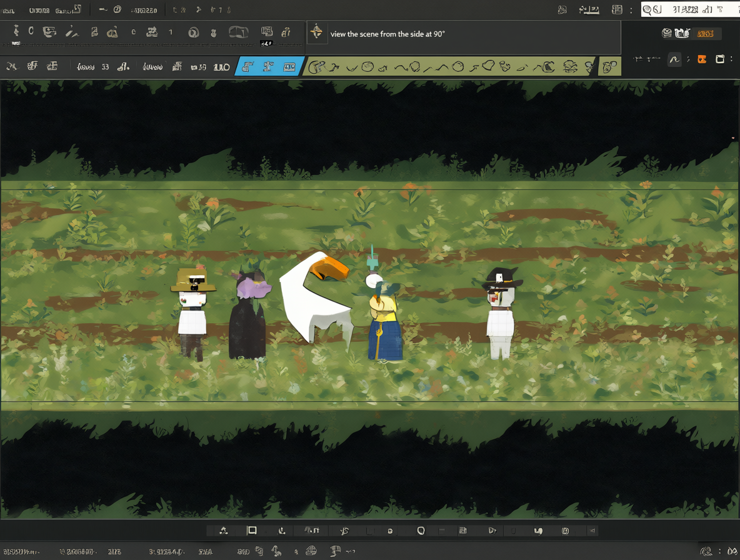Click the globe icon in the status bar
The height and width of the screenshot is (560, 740).
coord(311,551)
